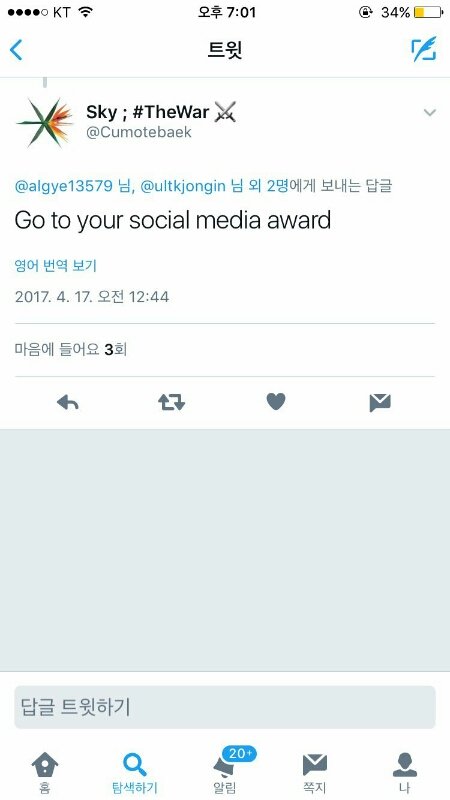Expand the tweet options chevron
Viewport: 450px width, 800px height.
(x=430, y=112)
